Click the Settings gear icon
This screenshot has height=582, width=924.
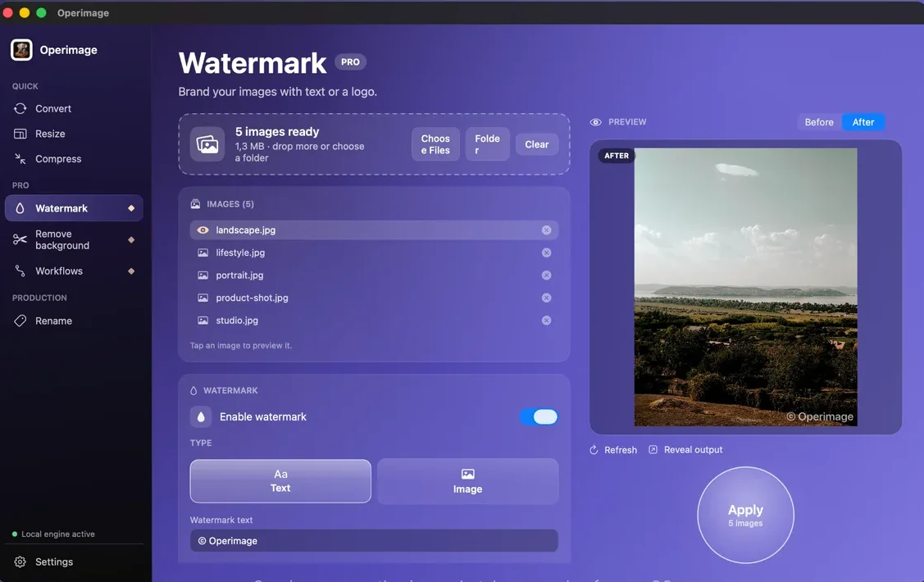(x=20, y=562)
